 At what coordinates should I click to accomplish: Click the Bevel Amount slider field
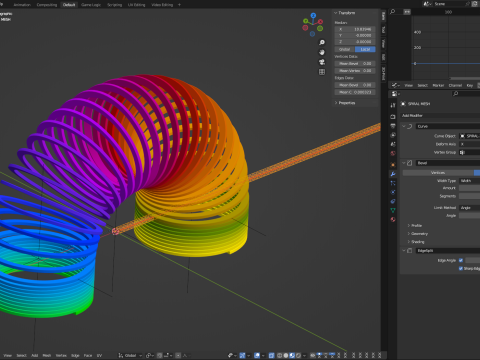click(469, 188)
